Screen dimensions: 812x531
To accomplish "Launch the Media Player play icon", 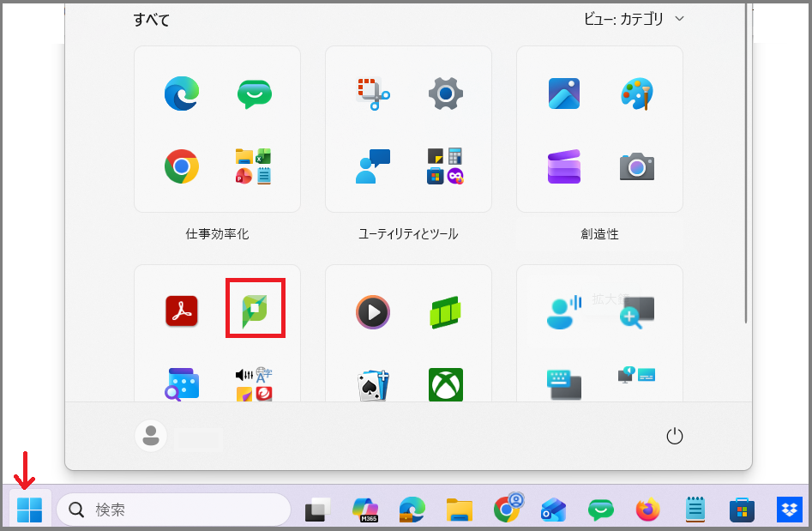I will pyautogui.click(x=373, y=312).
